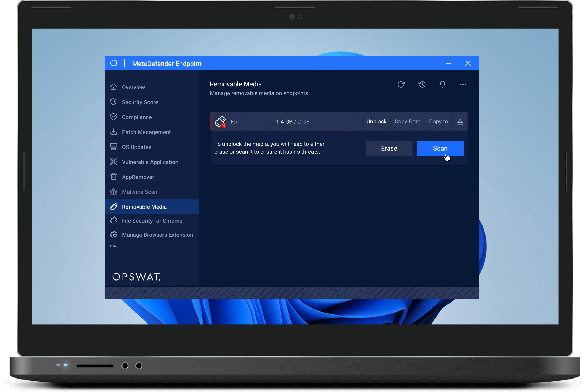This screenshot has height=392, width=584.
Task: Select AppRemover from sidebar
Action: [138, 177]
